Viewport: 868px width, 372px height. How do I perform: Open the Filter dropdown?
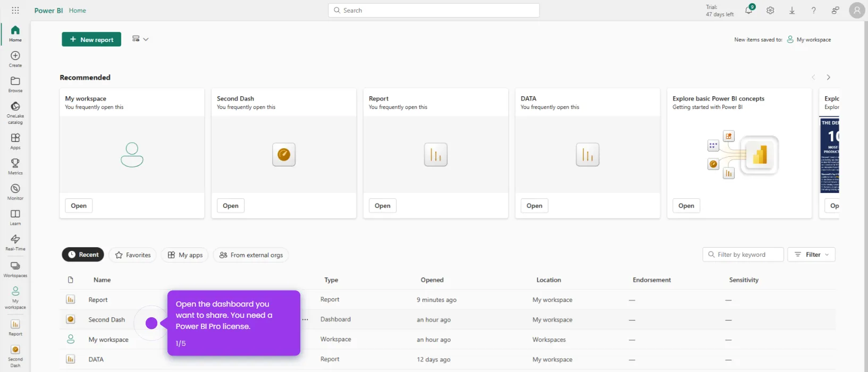[x=812, y=255]
